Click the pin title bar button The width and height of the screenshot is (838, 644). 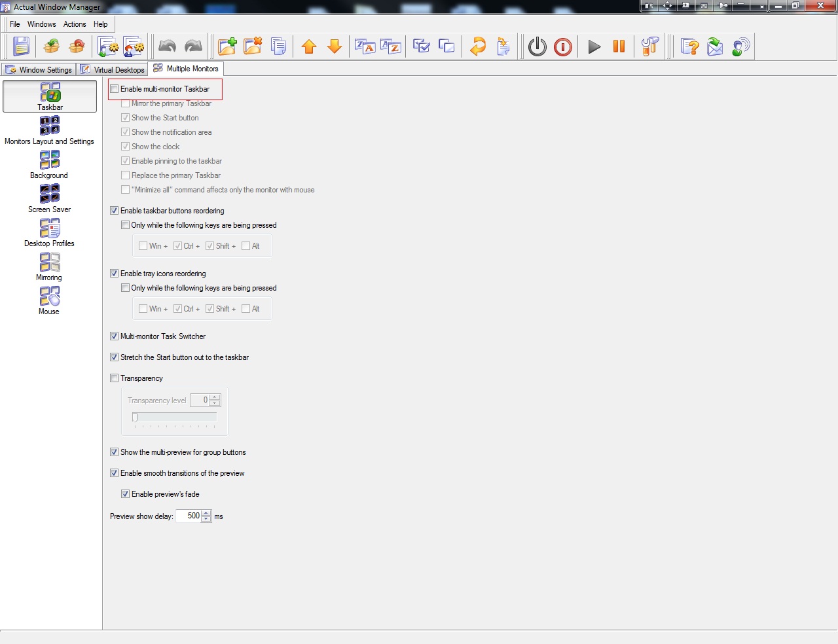click(x=723, y=6)
